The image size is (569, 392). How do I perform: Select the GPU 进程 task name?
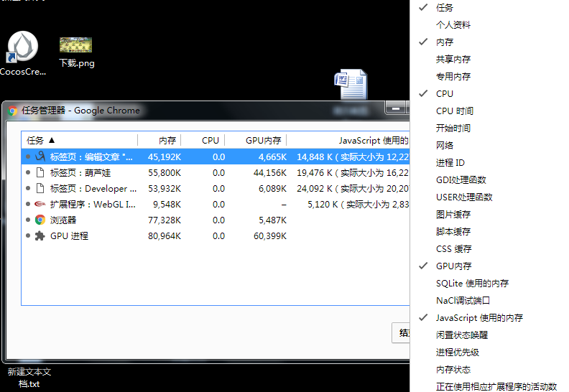click(69, 235)
